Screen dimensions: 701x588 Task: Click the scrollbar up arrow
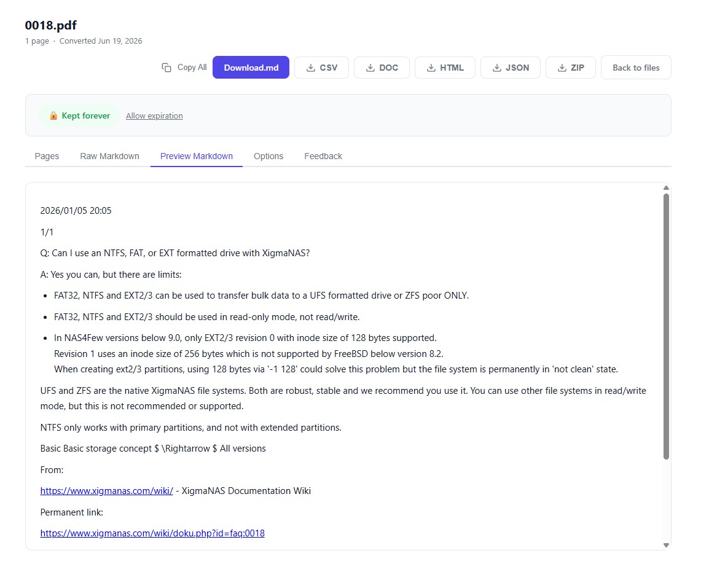(x=666, y=188)
